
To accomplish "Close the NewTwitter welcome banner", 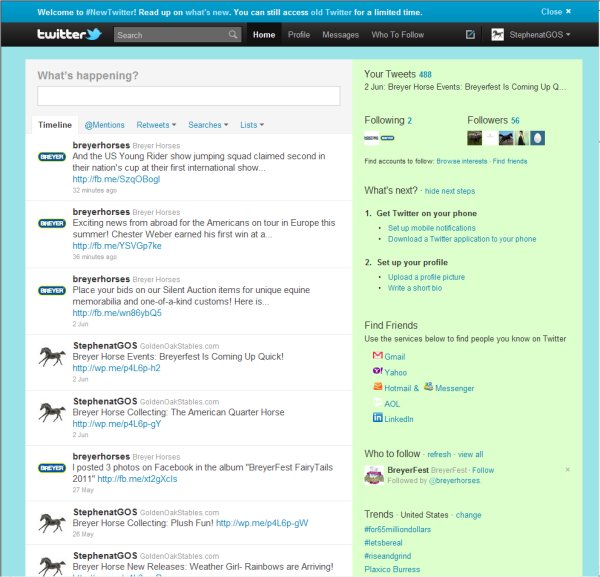I will tap(556, 12).
